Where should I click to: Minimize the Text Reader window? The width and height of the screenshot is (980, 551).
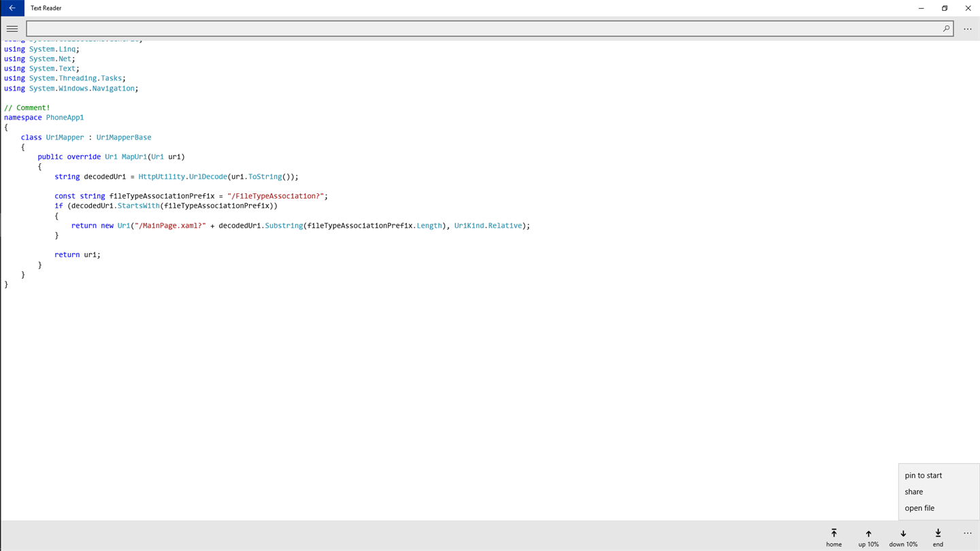[x=921, y=8]
